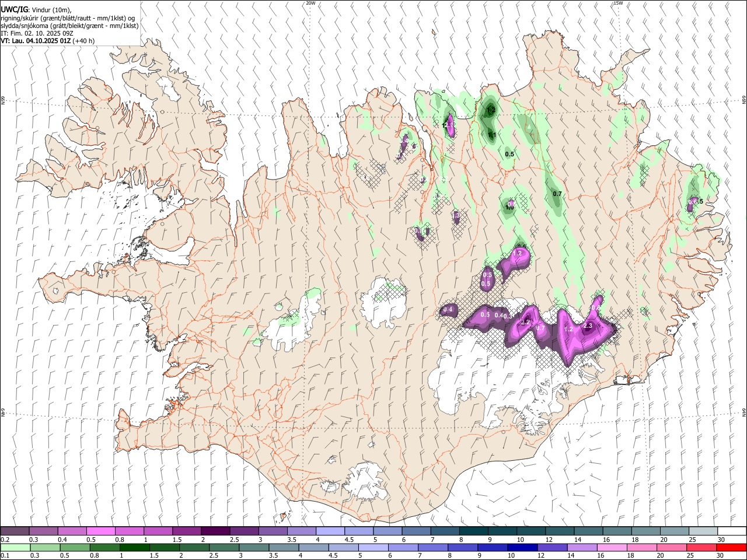Viewport: 747px width, 560px height.
Task: Click the '3.5' label in the upper legend
Action: coord(291,540)
